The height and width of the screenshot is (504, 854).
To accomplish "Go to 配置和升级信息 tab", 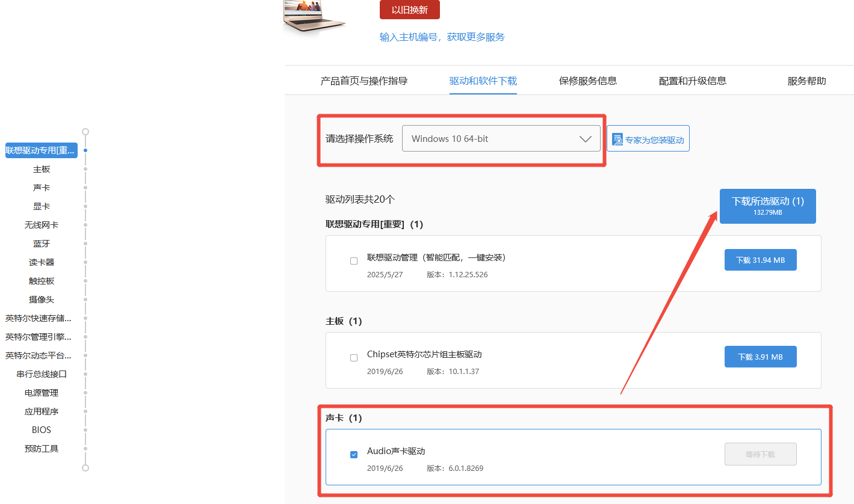I will pyautogui.click(x=693, y=81).
